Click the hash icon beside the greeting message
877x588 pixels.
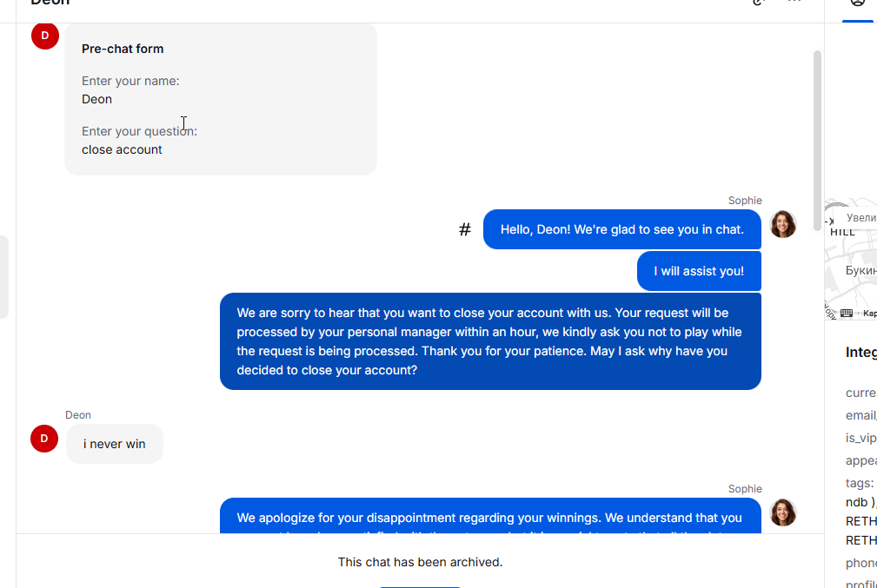click(465, 229)
